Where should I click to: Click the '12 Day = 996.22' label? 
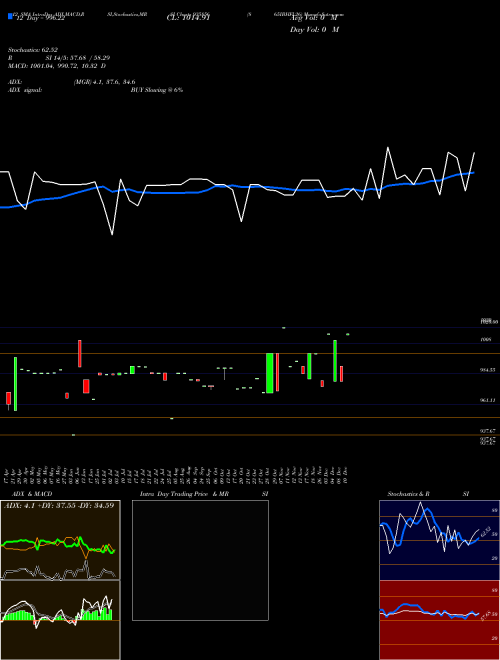(x=40, y=19)
